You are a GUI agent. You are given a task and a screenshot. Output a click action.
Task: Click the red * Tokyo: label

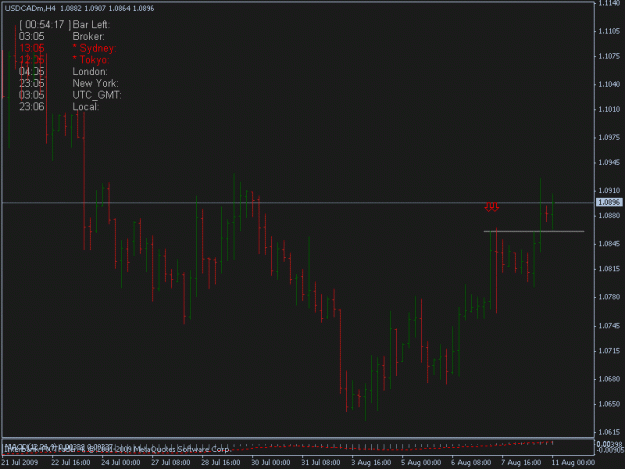pos(90,60)
